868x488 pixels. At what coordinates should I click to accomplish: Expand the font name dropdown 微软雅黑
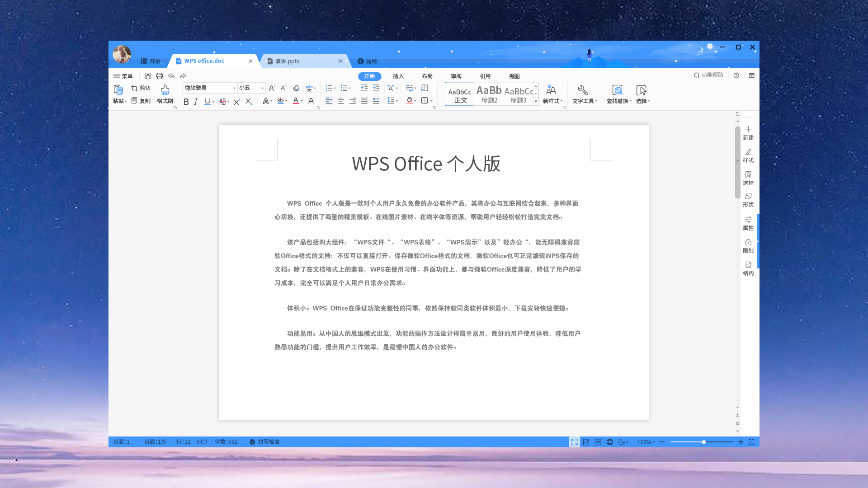pos(234,88)
